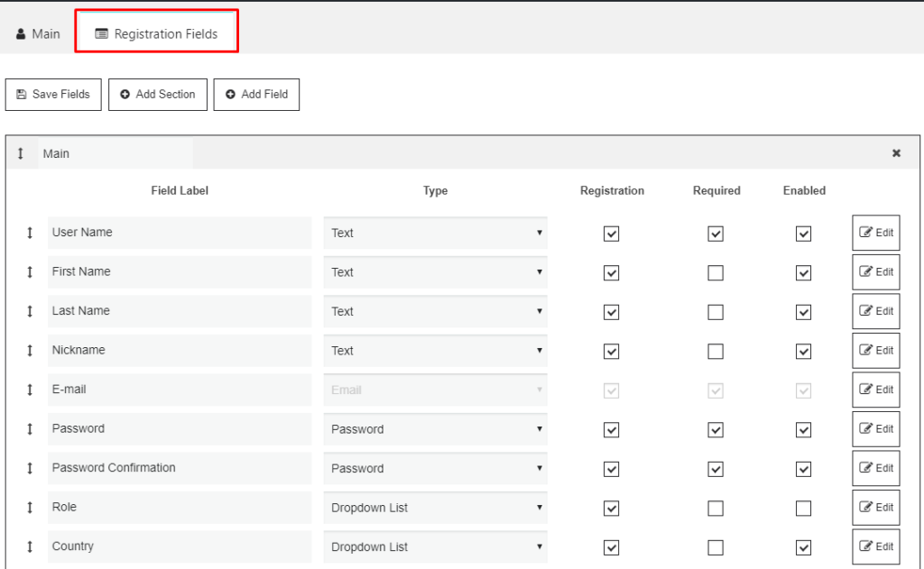The width and height of the screenshot is (924, 569).
Task: Click the drag handle icon for User Name row
Action: coord(29,233)
